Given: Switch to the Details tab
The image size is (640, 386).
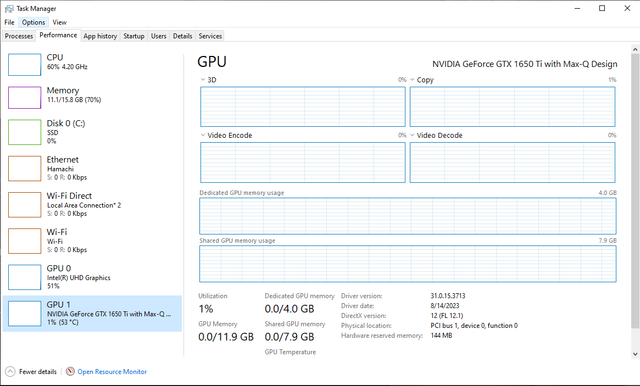Looking at the screenshot, I should [182, 36].
